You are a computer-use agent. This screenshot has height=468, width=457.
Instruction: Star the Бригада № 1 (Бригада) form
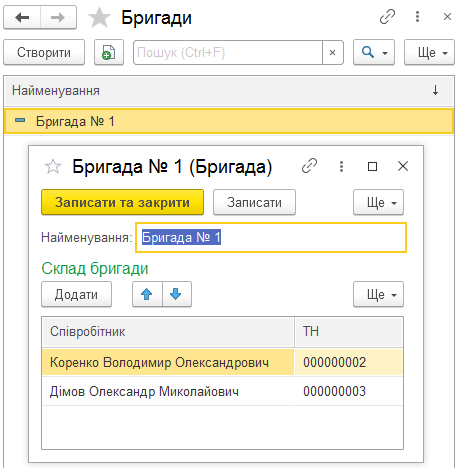pyautogui.click(x=53, y=166)
